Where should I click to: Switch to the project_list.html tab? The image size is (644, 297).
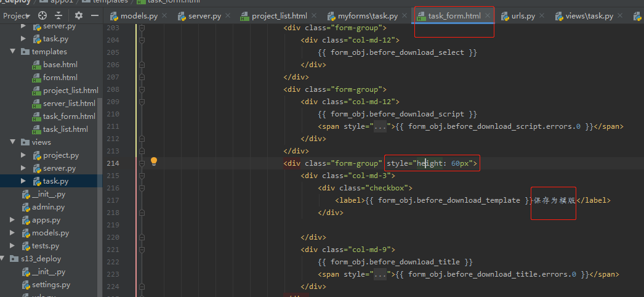[280, 16]
